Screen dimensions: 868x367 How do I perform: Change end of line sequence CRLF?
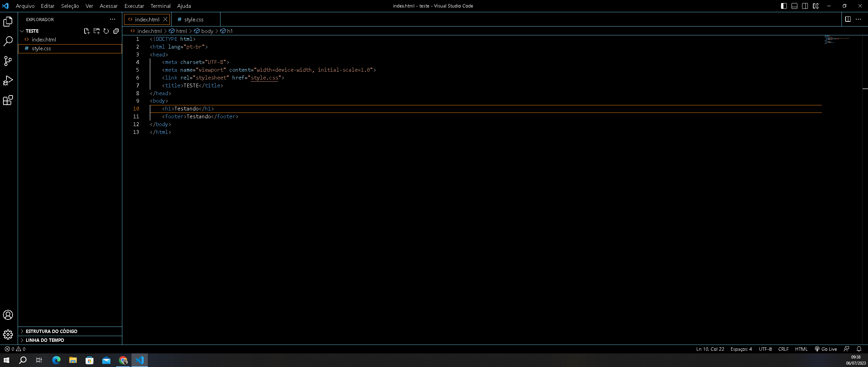coord(783,349)
